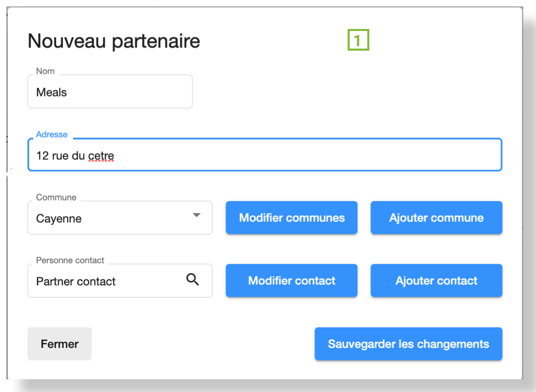
Task: Click the "12" house number in address
Action: click(x=42, y=156)
